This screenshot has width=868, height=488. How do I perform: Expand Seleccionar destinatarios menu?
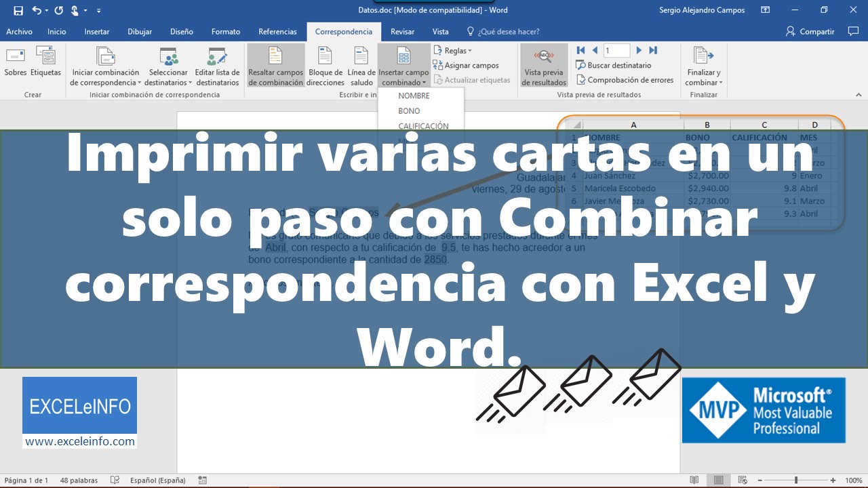(x=168, y=66)
